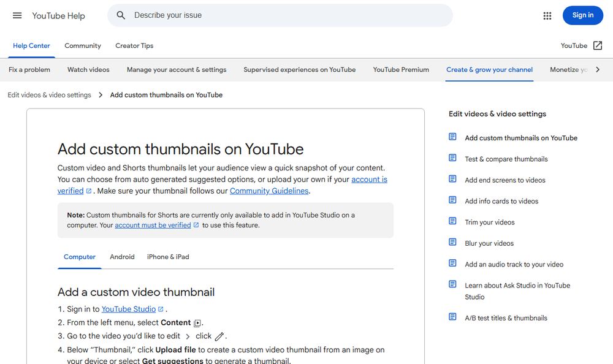The width and height of the screenshot is (613, 364).
Task: Click article icon beside Blur your videos
Action: [x=452, y=243]
